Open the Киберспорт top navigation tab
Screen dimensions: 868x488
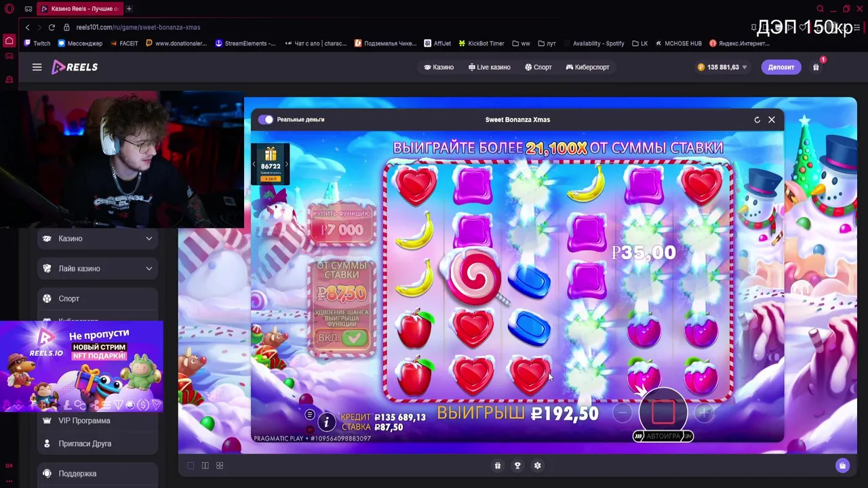pyautogui.click(x=588, y=67)
